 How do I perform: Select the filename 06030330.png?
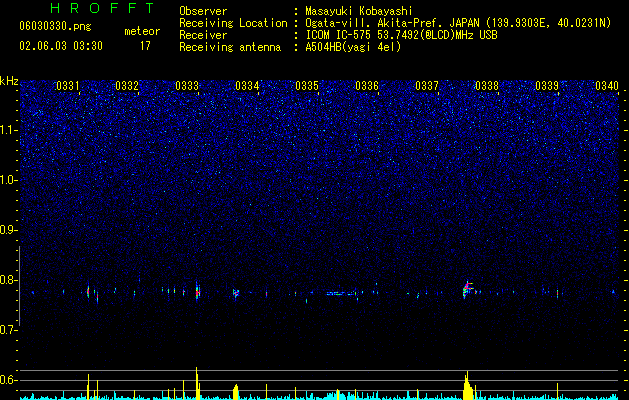click(x=55, y=26)
